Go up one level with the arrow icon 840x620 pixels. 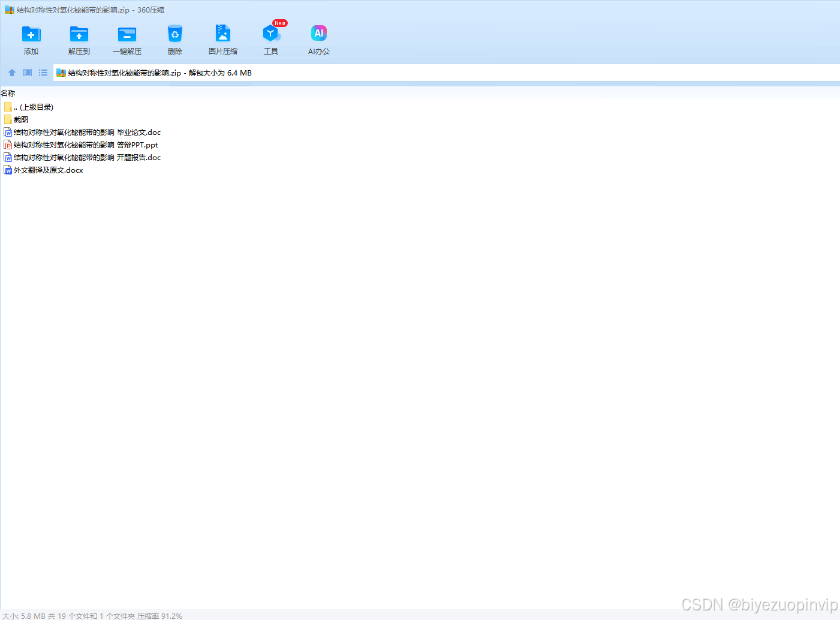[12, 73]
